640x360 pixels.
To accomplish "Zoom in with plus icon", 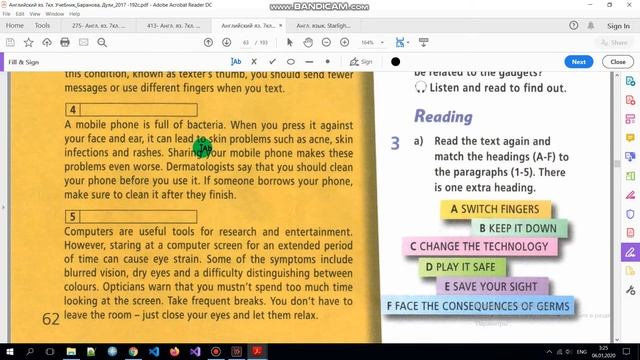I will [344, 42].
